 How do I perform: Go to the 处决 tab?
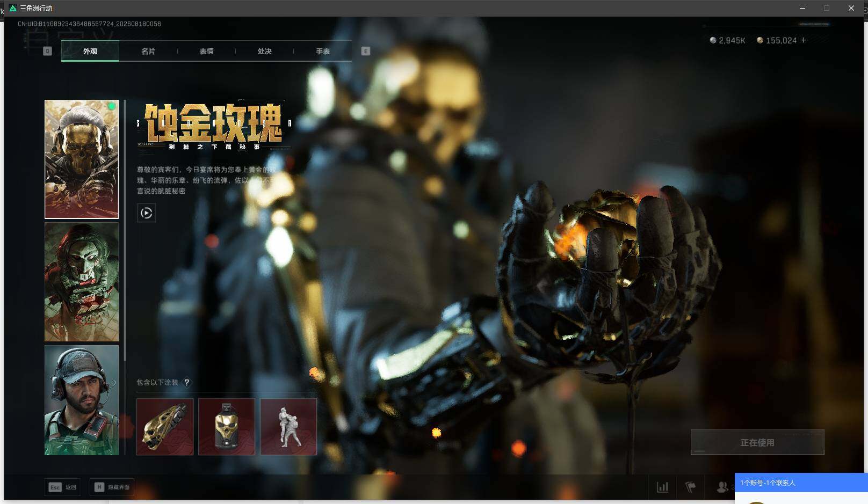(x=264, y=51)
